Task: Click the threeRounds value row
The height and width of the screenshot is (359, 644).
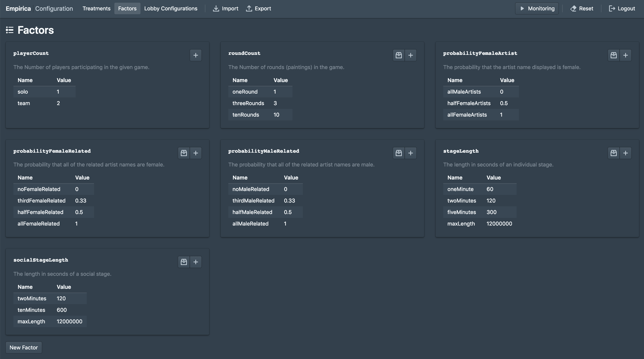Action: click(260, 103)
